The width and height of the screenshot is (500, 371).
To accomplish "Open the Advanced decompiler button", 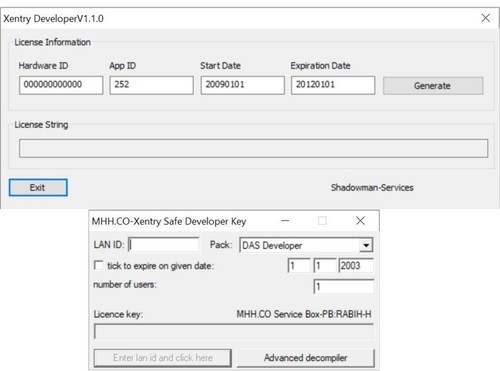I will (306, 358).
